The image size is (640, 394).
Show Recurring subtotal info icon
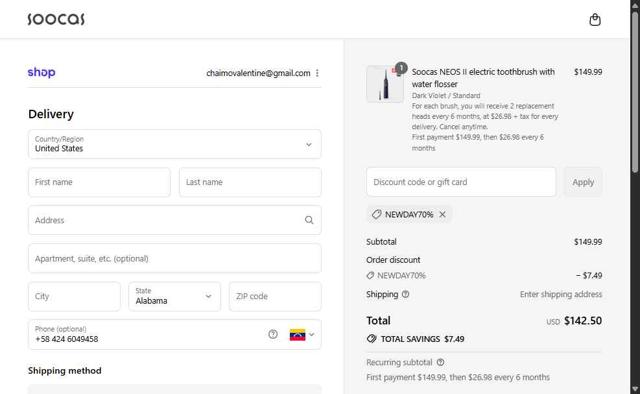point(440,362)
